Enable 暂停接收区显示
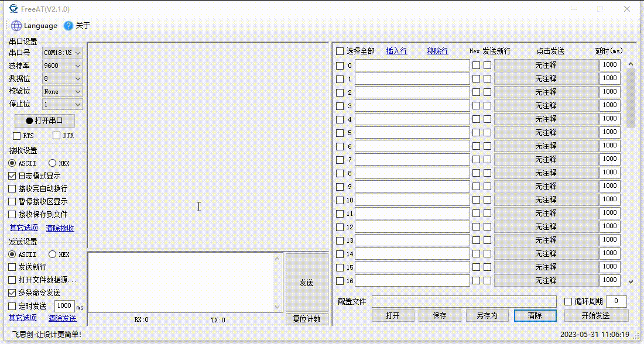 pos(12,202)
